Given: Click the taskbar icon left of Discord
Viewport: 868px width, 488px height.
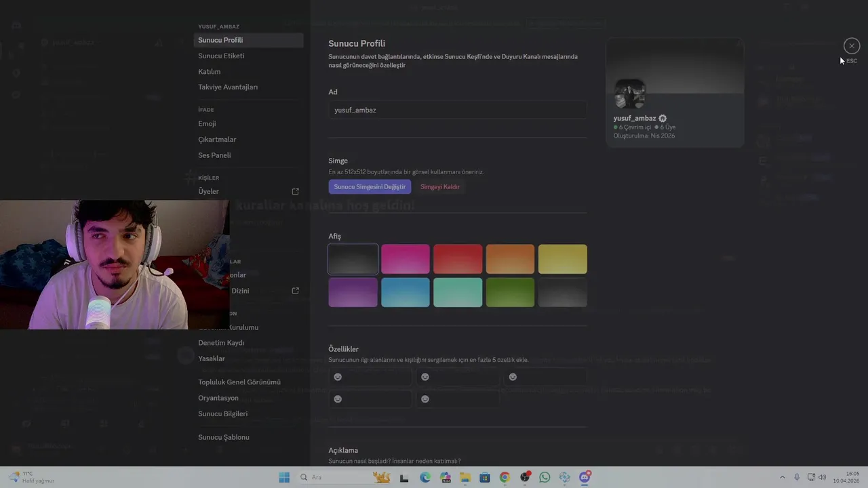Looking at the screenshot, I should click(x=565, y=477).
